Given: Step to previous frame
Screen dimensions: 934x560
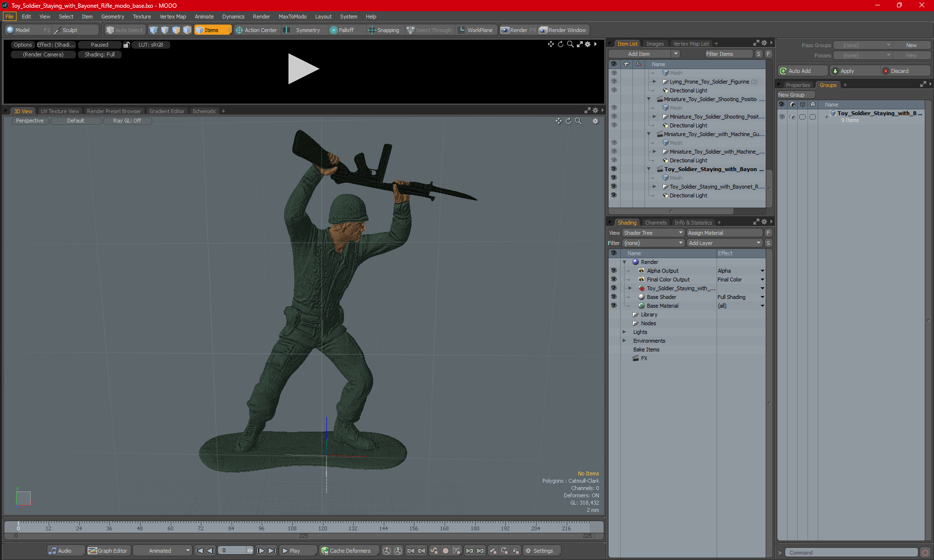Looking at the screenshot, I should (211, 551).
